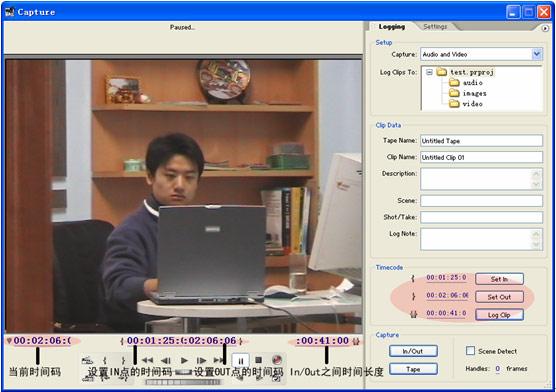Select the images bin in Log Clips To
This screenshot has height=392, width=556.
click(x=474, y=93)
